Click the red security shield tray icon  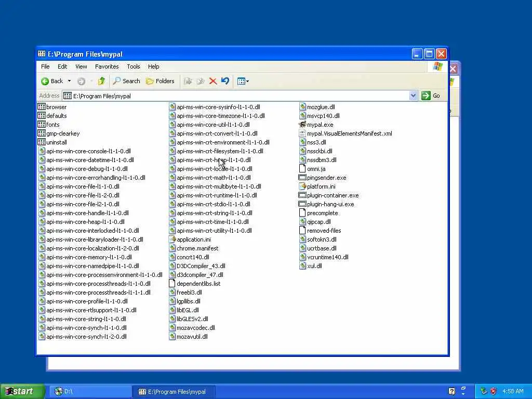pyautogui.click(x=494, y=391)
